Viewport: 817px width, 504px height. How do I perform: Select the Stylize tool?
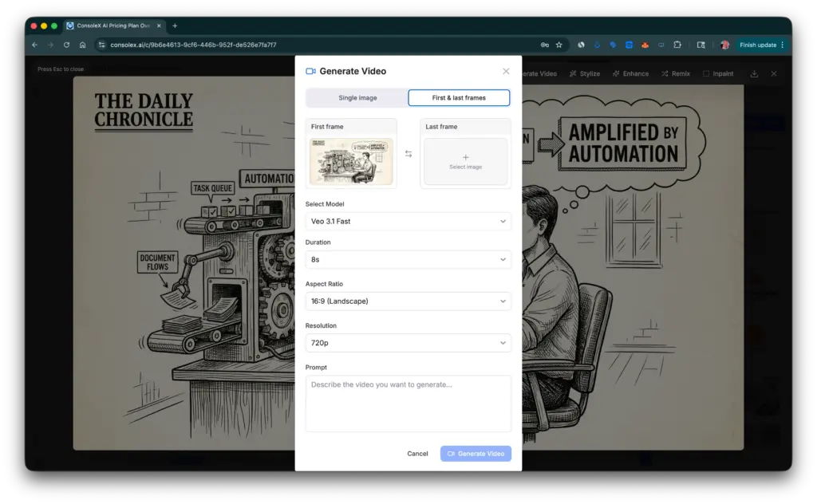point(585,73)
